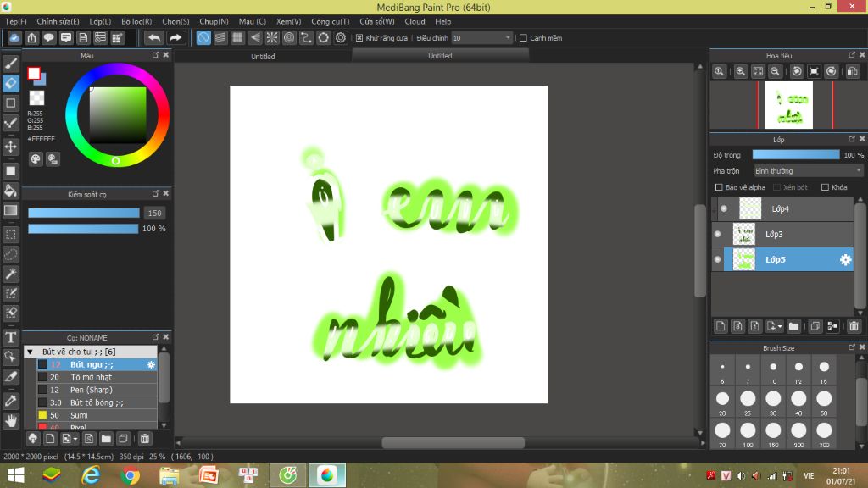Select the Hand pan tool
The width and height of the screenshot is (868, 488).
pyautogui.click(x=10, y=421)
